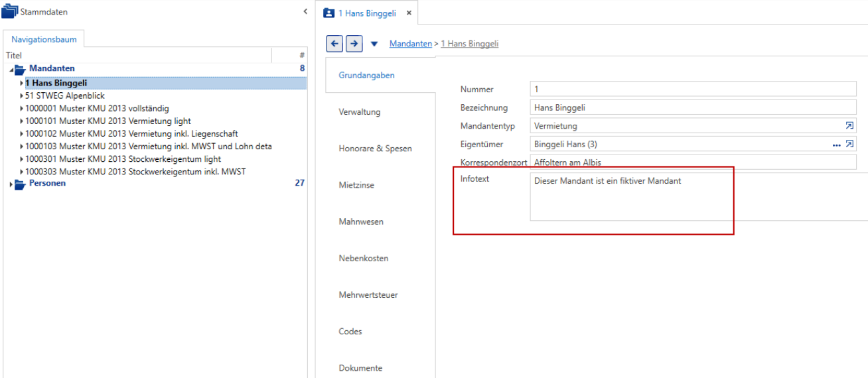Click the Mandanten folder icon in tree
This screenshot has width=868, height=378.
click(x=20, y=69)
